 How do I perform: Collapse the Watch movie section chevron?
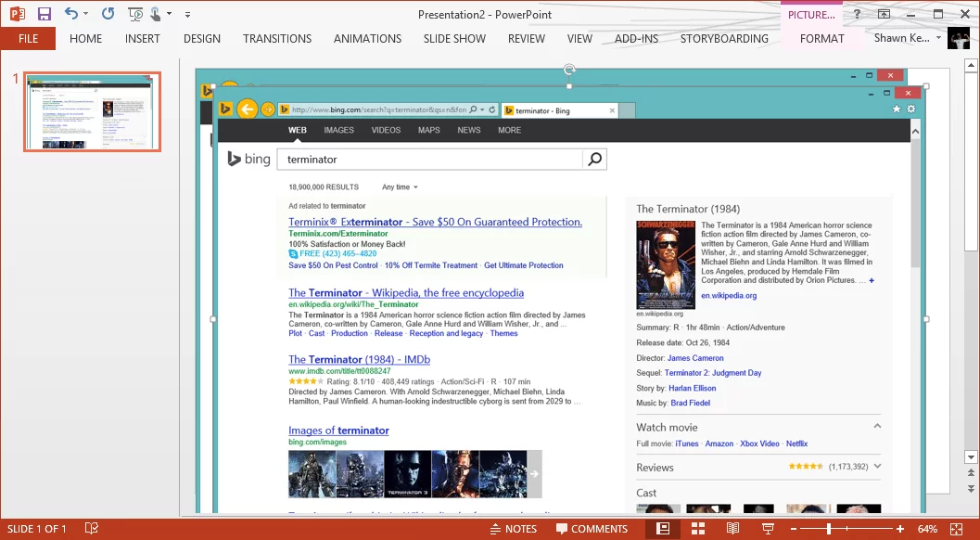click(877, 426)
